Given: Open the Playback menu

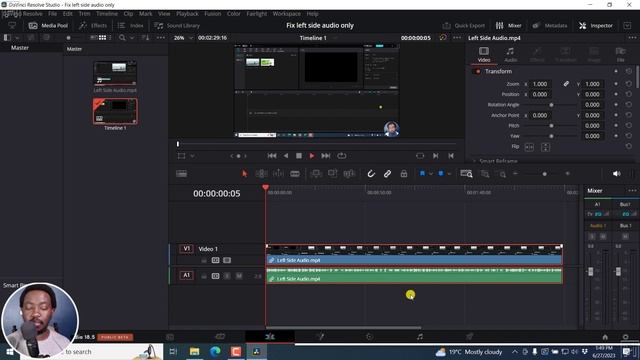Looking at the screenshot, I should point(187,13).
